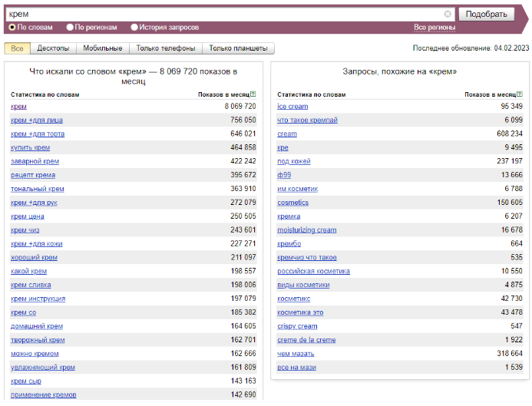Open help icon beside left 'Показов в месяц'
This screenshot has height=406, width=532.
coord(253,94)
